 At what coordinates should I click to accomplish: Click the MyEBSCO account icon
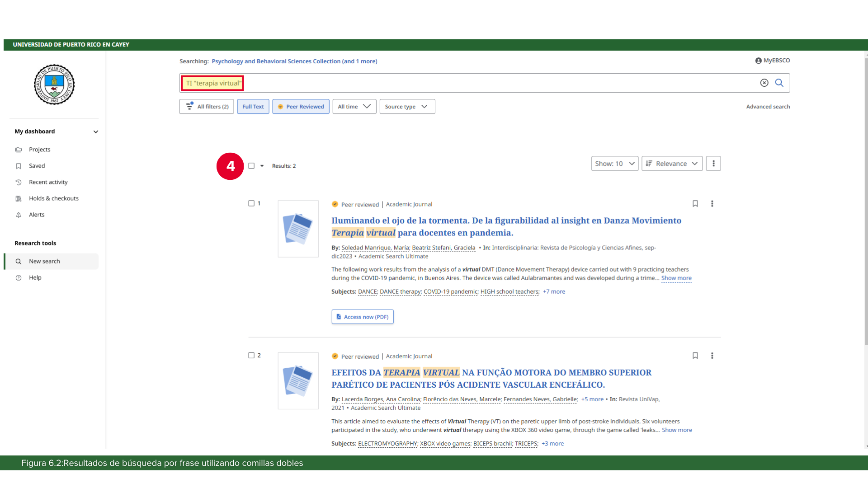[758, 61]
